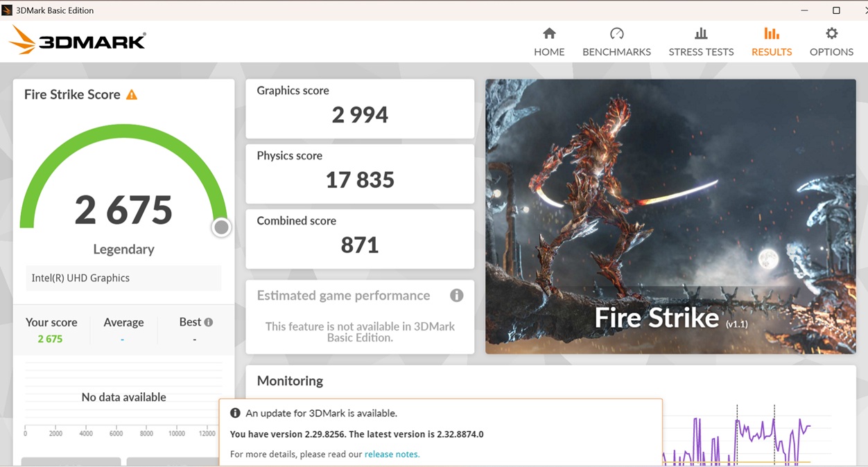Image resolution: width=868 pixels, height=467 pixels.
Task: Click the info icon beside Estimated game performance
Action: (456, 295)
